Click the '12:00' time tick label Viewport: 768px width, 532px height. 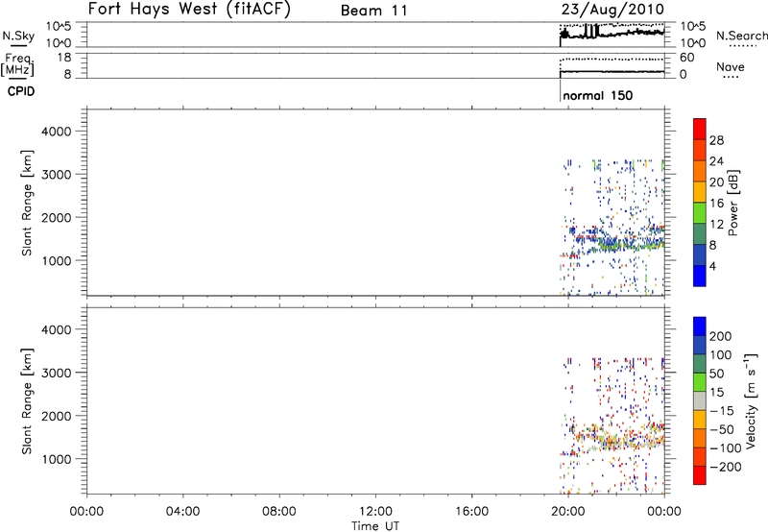tap(375, 512)
